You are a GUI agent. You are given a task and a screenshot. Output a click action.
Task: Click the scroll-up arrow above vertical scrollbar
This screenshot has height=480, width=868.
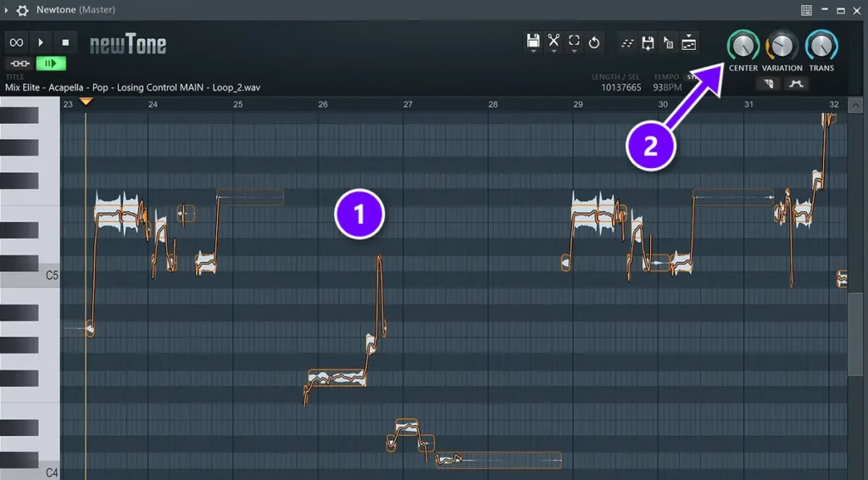(x=856, y=105)
